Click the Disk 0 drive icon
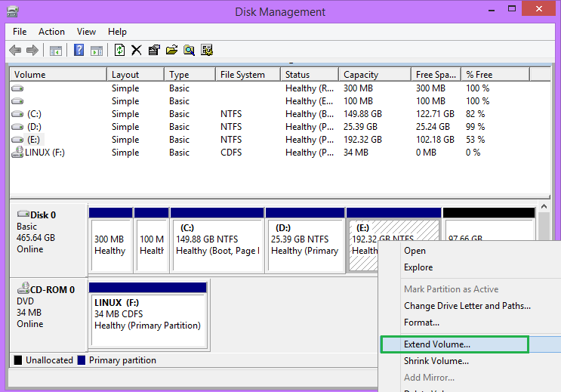The image size is (561, 392). click(x=23, y=214)
